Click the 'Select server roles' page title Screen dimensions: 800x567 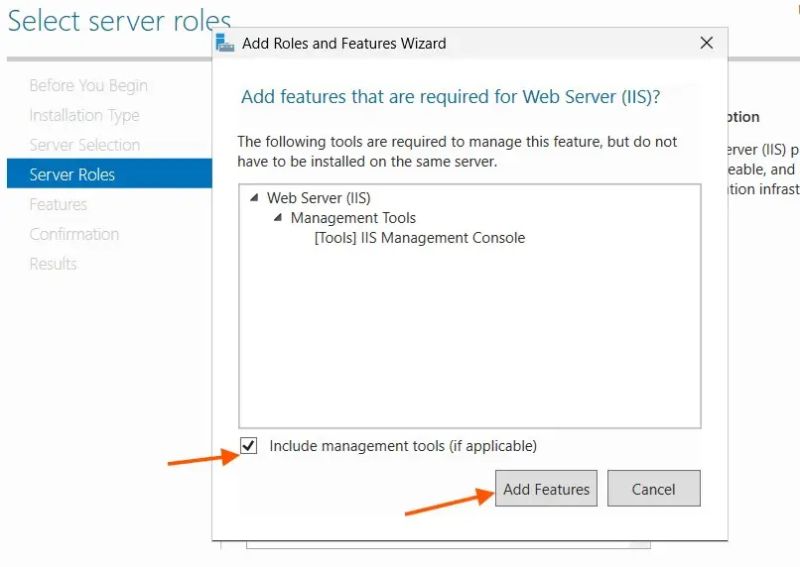[119, 21]
